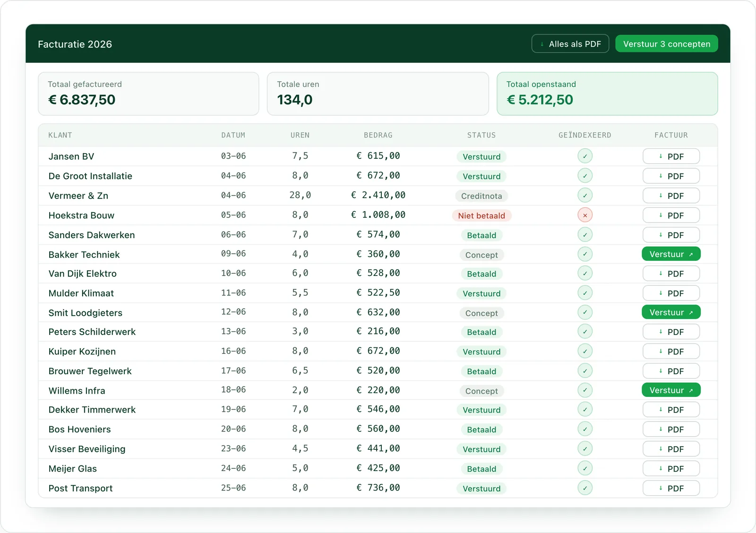Click the indexed checkmark for De Groot Installatie
The width and height of the screenshot is (756, 533).
[585, 176]
